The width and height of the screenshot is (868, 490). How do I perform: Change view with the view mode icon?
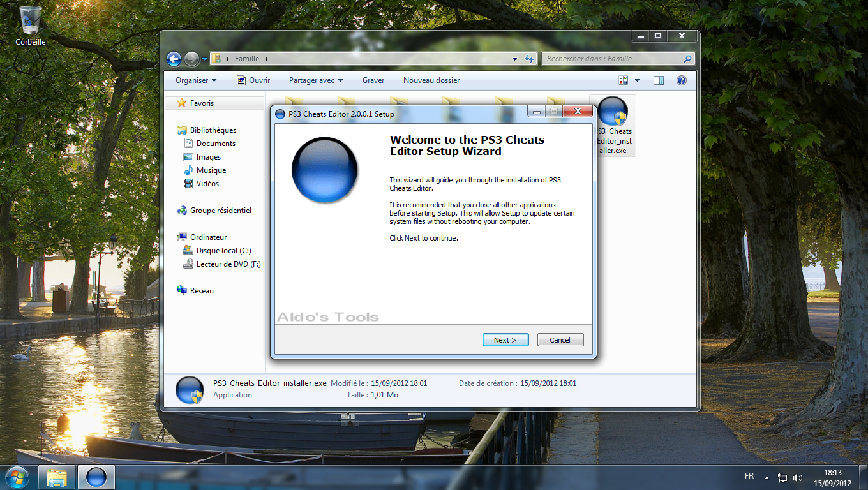[624, 80]
